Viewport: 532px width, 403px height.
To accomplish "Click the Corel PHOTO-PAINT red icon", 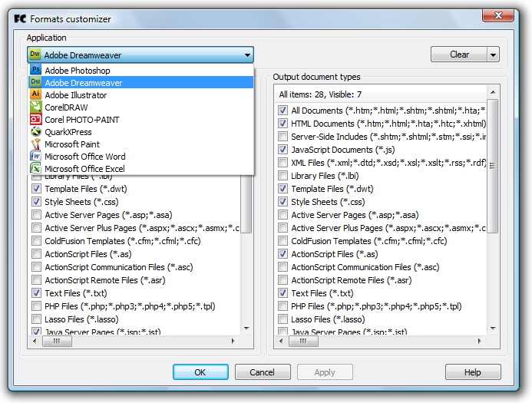I will click(x=35, y=119).
